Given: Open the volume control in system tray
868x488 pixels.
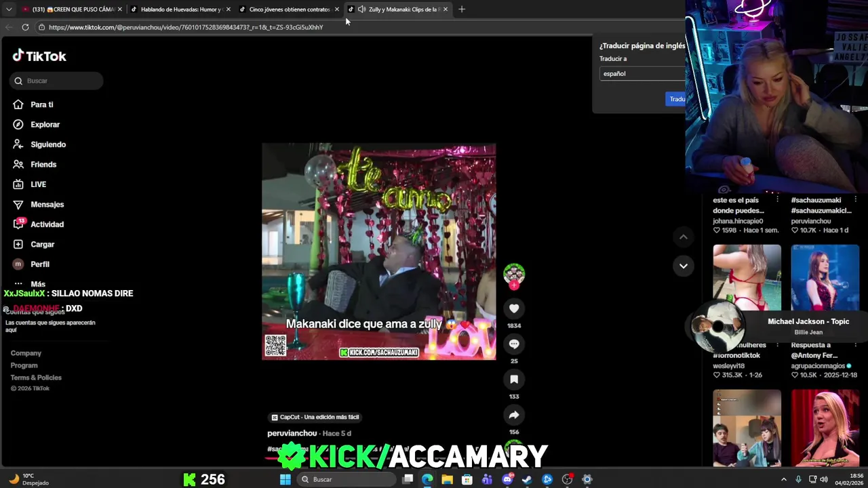Looking at the screenshot, I should (x=824, y=479).
